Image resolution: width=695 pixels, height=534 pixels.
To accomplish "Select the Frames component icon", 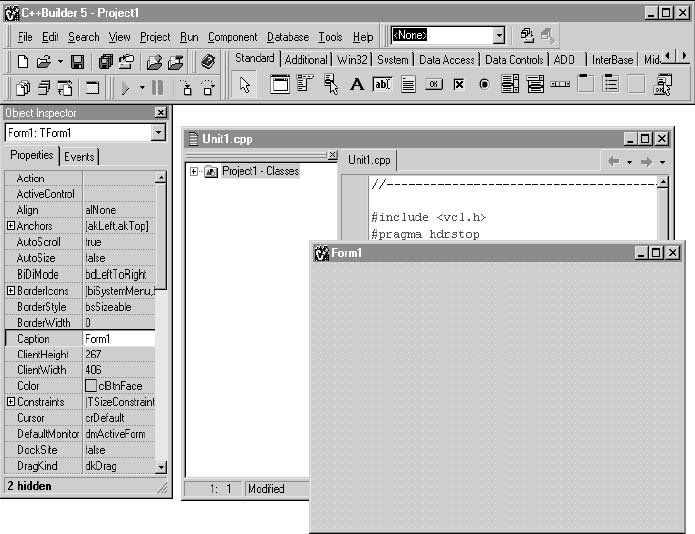I will coord(280,84).
